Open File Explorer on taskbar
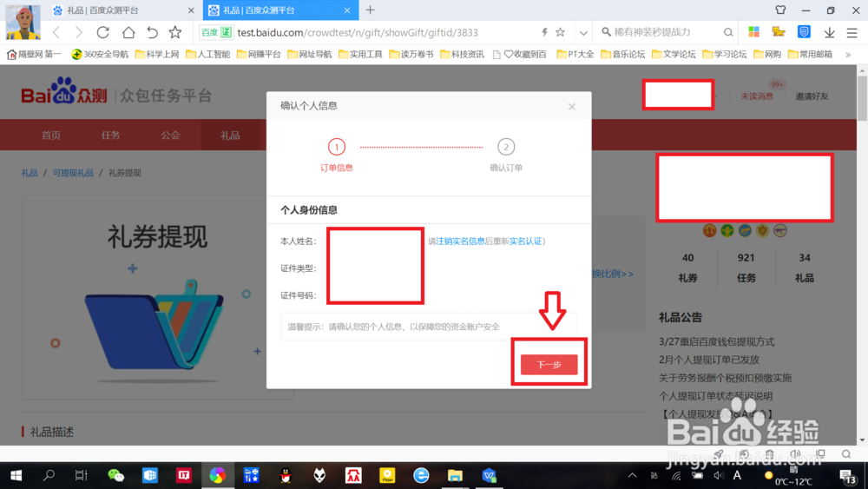This screenshot has height=489, width=868. tap(455, 475)
